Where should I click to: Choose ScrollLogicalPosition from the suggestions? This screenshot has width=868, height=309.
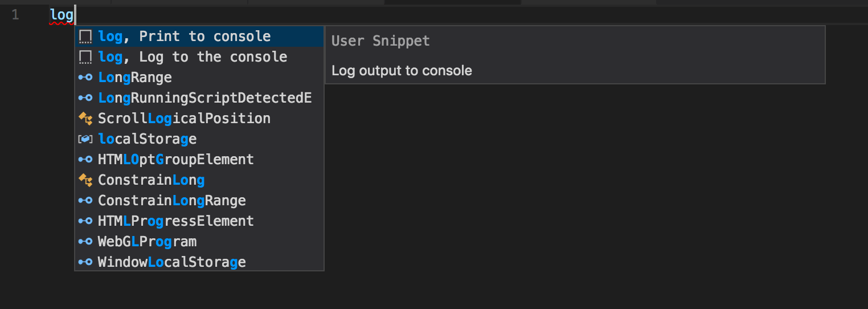pyautogui.click(x=184, y=119)
